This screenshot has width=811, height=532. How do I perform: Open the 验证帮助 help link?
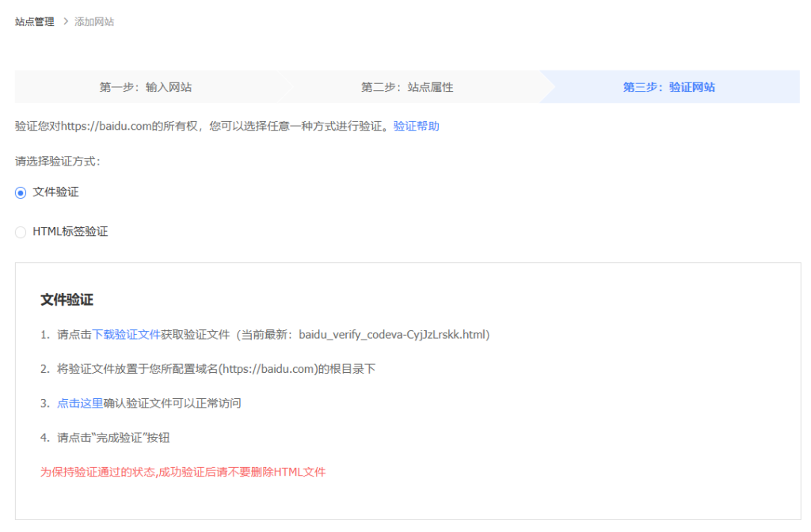[x=417, y=126]
